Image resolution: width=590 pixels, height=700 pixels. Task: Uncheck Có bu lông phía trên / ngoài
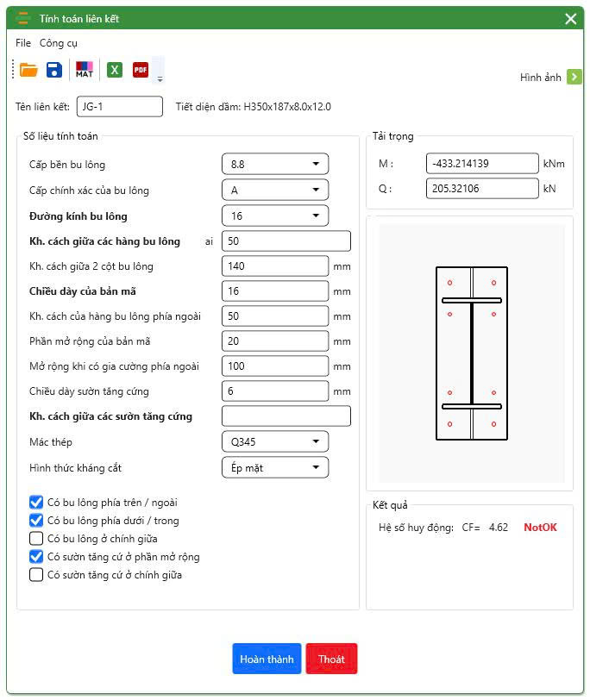pyautogui.click(x=36, y=503)
